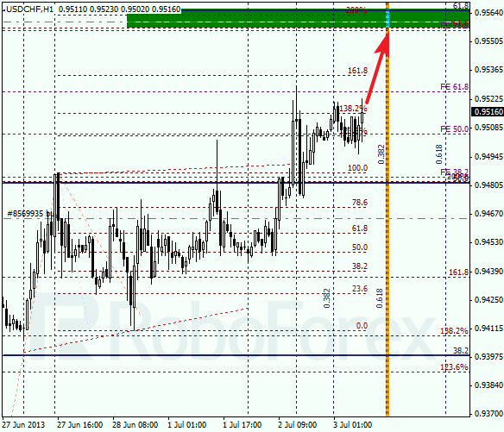Click the 0.94250 price axis label
This screenshot has height=432, width=504.
pyautogui.click(x=488, y=300)
